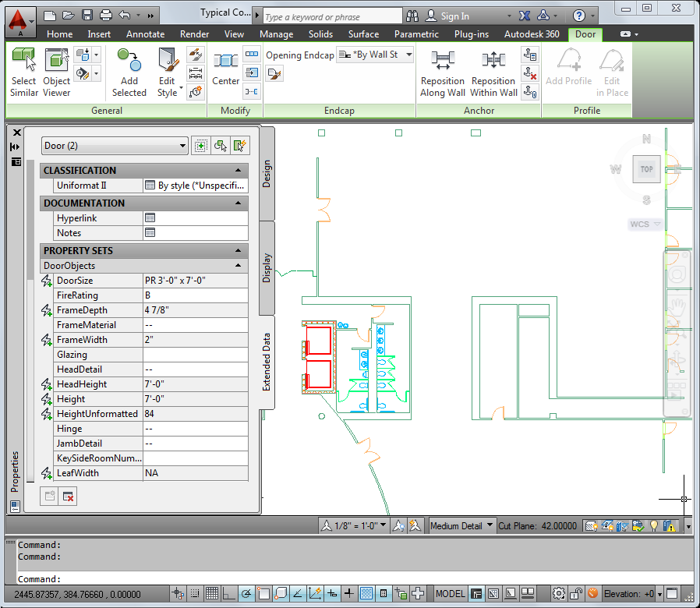The height and width of the screenshot is (608, 700).
Task: Click the MODEL space button
Action: click(x=450, y=594)
